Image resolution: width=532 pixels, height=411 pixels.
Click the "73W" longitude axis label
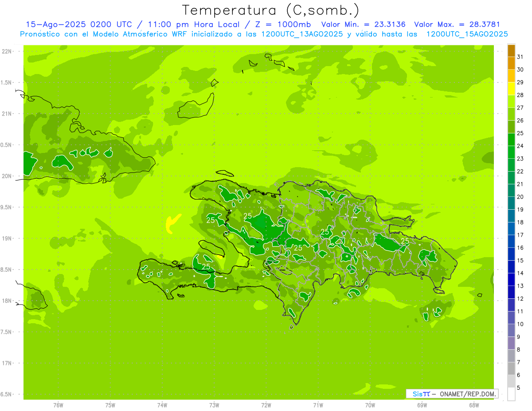pos(214,405)
